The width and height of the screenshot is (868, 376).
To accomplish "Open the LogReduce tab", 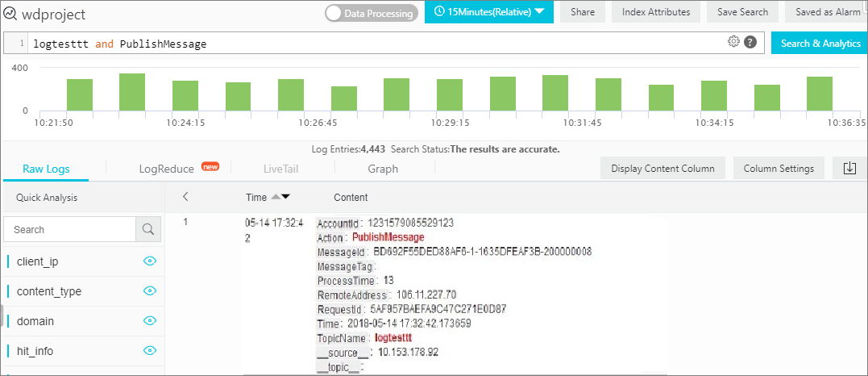I will 167,169.
